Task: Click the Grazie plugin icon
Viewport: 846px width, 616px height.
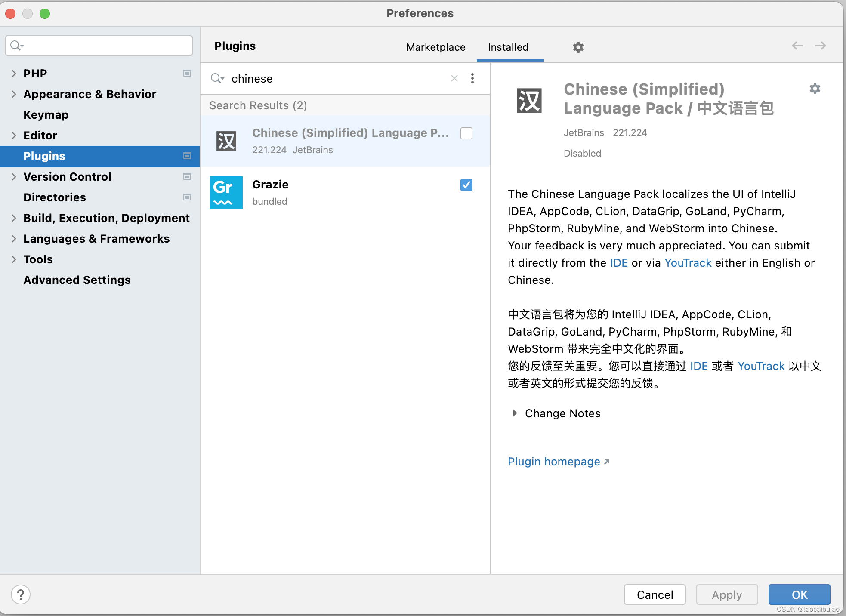Action: pyautogui.click(x=226, y=193)
